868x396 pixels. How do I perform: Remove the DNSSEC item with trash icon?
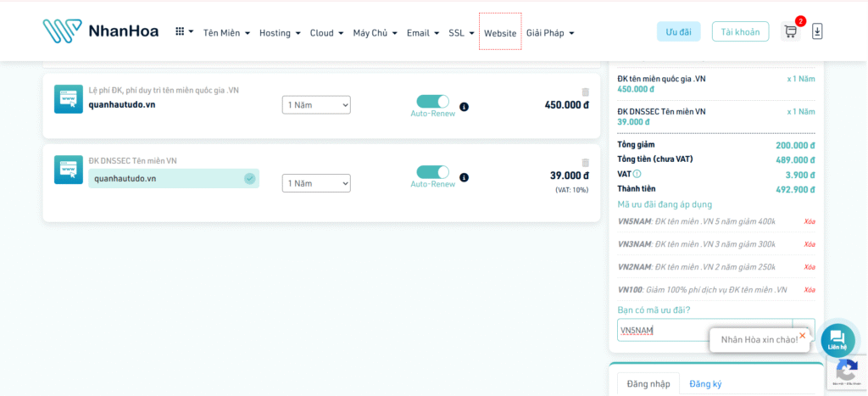click(x=585, y=162)
